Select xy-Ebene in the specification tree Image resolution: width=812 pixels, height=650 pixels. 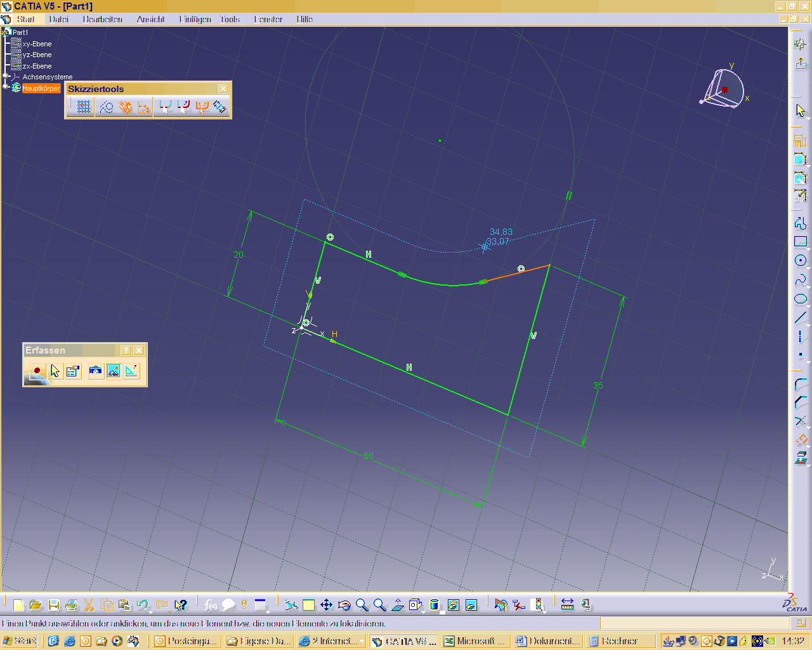click(x=37, y=44)
